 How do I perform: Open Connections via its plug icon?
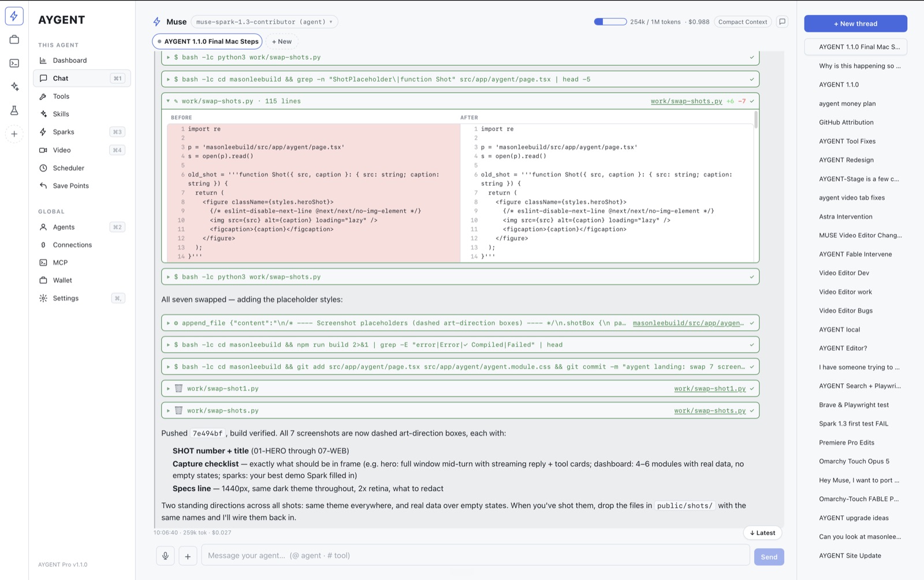pos(43,245)
